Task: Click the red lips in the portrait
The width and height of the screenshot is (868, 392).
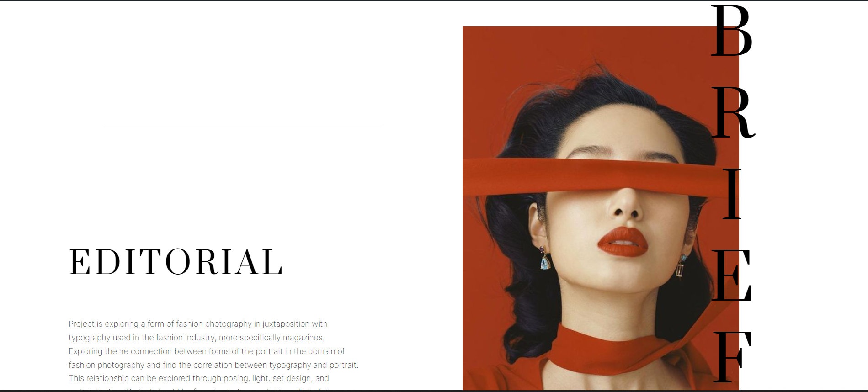Action: pos(623,241)
